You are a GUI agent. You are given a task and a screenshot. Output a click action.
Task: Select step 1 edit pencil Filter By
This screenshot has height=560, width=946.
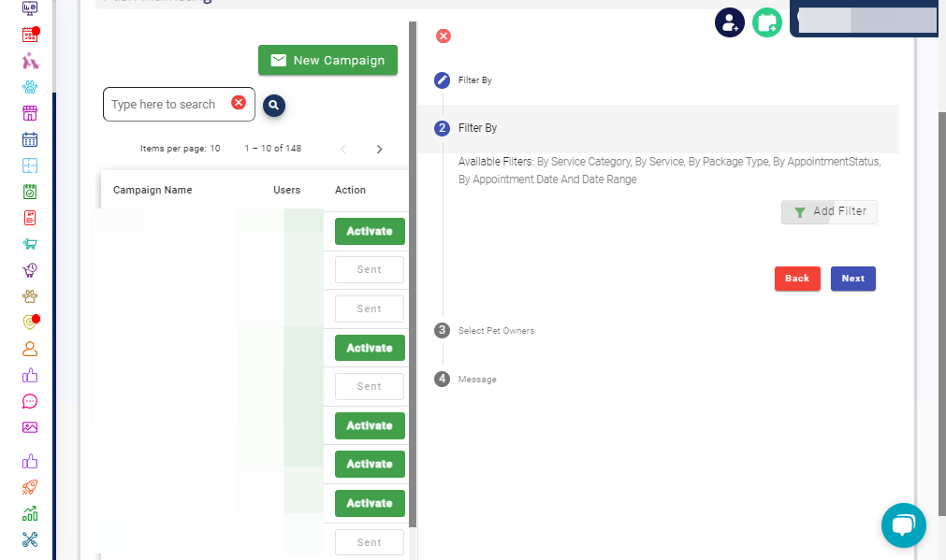(463, 80)
